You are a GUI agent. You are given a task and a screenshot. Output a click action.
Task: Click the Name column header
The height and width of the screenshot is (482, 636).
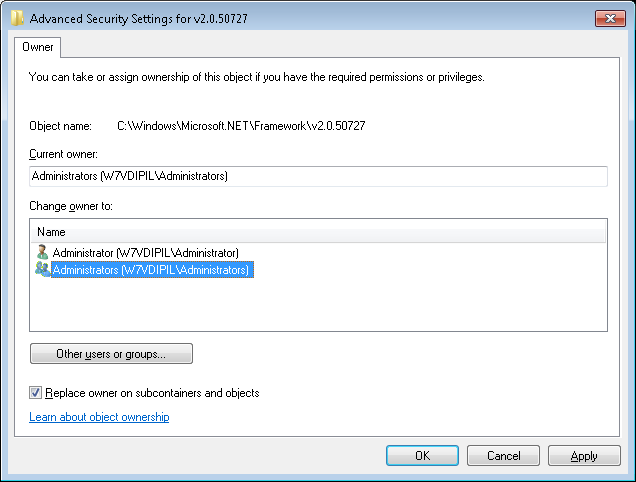318,232
